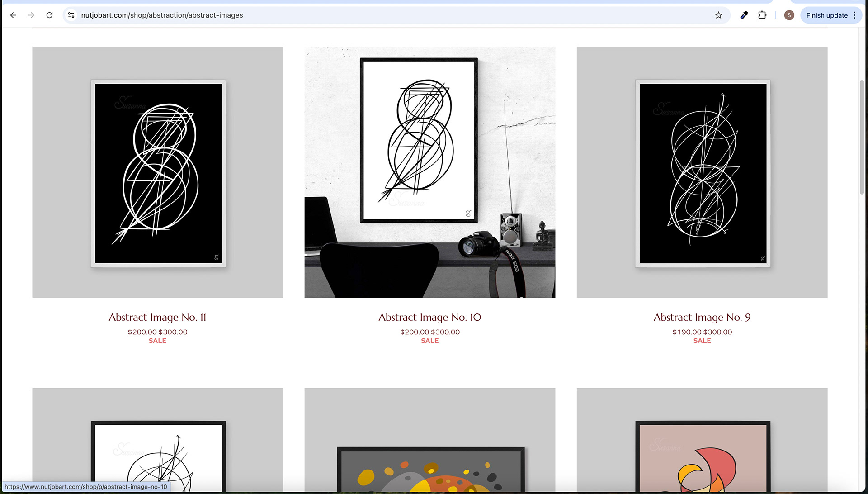The width and height of the screenshot is (868, 494).
Task: Open the pink-background abstract thumbnail
Action: click(x=702, y=440)
